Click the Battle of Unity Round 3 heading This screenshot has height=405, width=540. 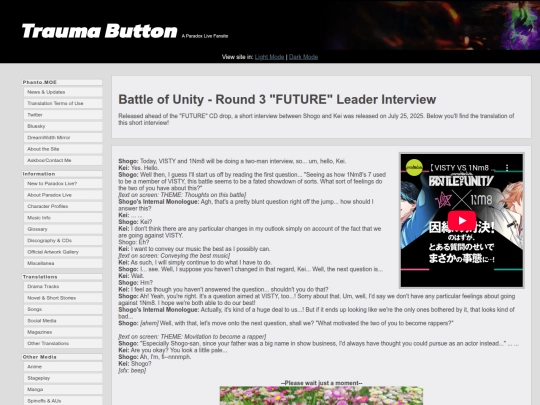pyautogui.click(x=277, y=100)
